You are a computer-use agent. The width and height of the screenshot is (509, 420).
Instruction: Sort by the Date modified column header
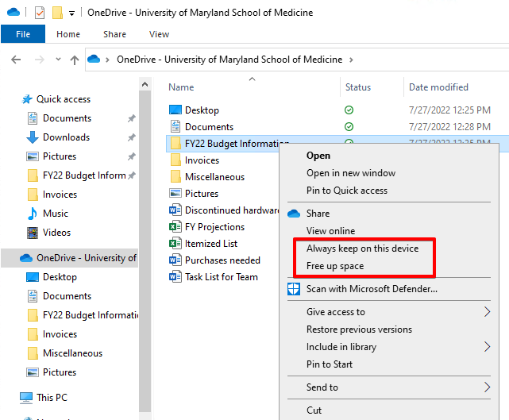438,87
